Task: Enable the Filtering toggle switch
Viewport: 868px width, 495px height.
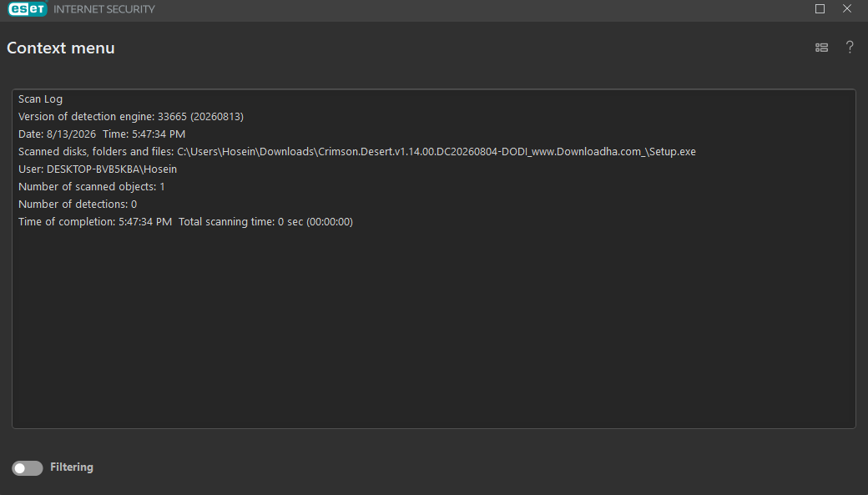Action: [x=27, y=467]
